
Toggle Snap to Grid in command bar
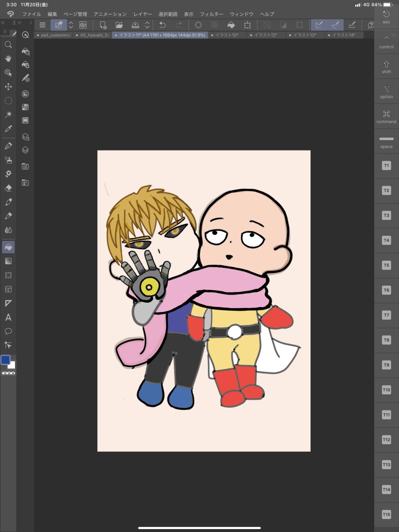tap(352, 25)
